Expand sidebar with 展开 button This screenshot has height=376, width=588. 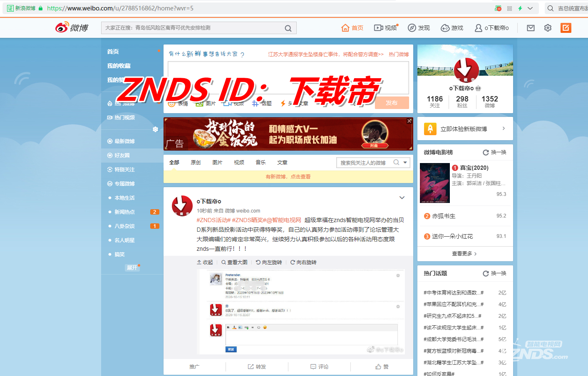[132, 267]
